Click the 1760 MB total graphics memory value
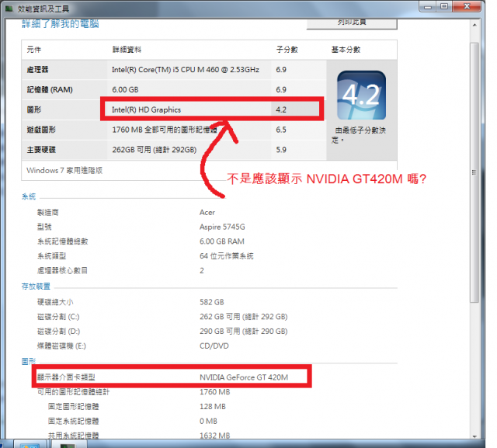The width and height of the screenshot is (497, 448). [x=214, y=392]
